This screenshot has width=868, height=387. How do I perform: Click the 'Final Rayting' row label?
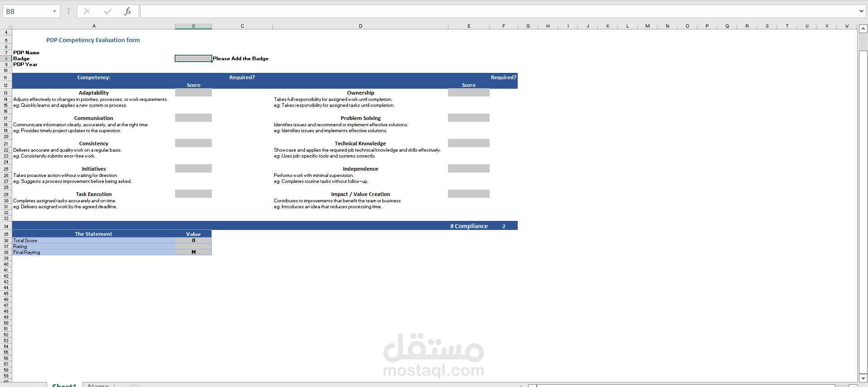point(27,252)
